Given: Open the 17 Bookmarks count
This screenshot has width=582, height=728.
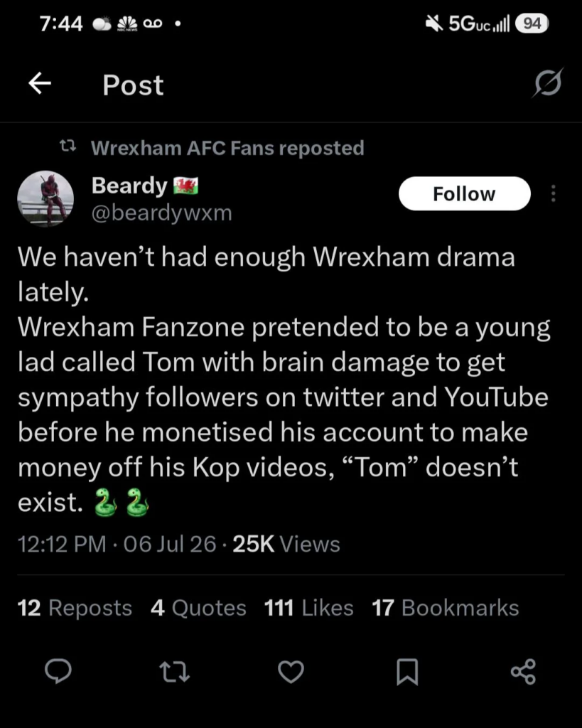Looking at the screenshot, I should click(446, 608).
